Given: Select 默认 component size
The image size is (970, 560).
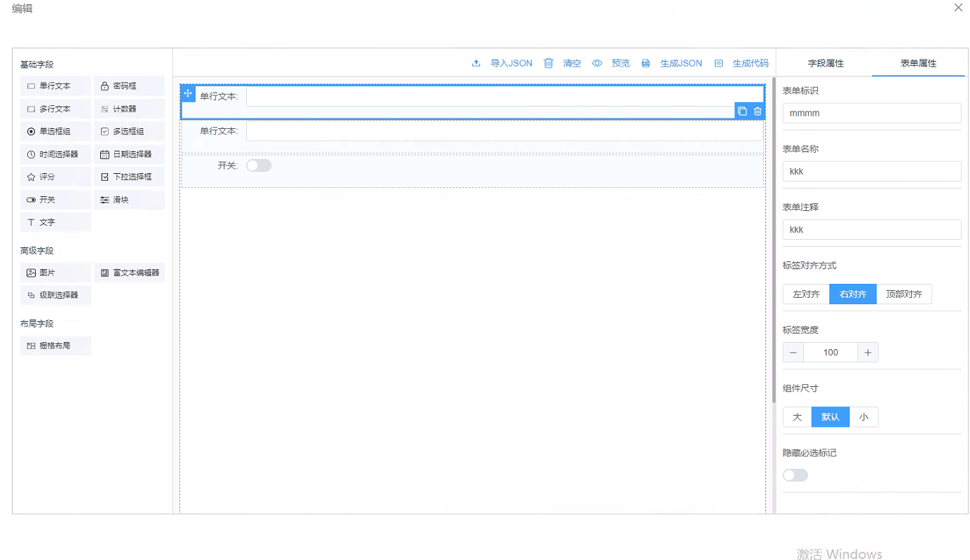Looking at the screenshot, I should (x=831, y=417).
